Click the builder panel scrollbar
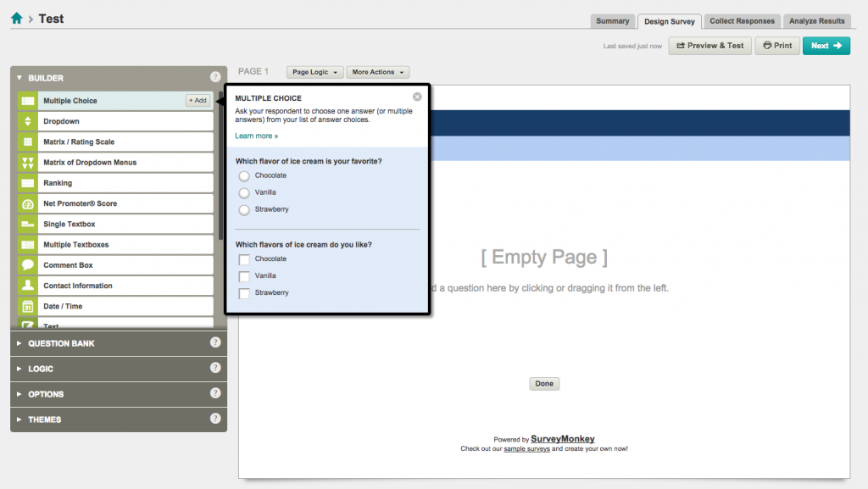868x489 pixels. click(x=221, y=169)
